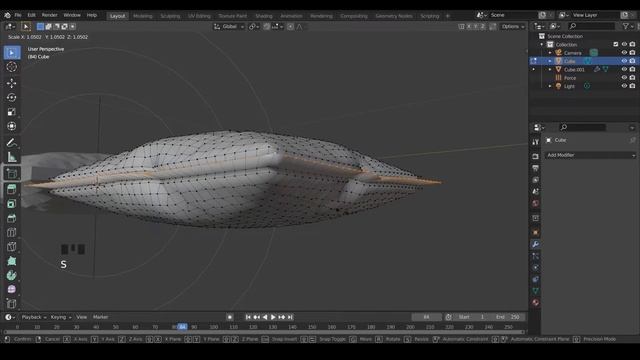Select the Knife tool
The image size is (640, 360).
click(12, 247)
